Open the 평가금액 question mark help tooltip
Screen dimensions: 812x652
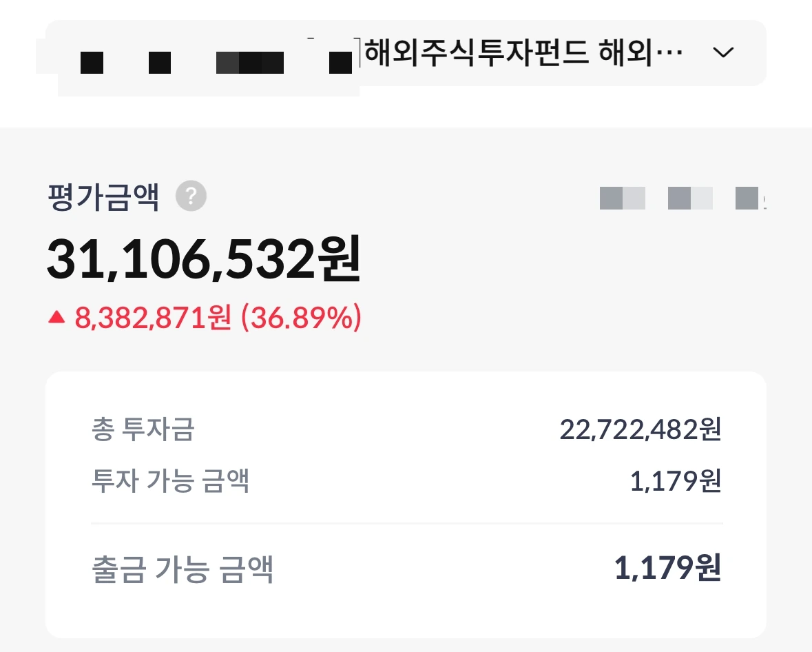pyautogui.click(x=191, y=196)
